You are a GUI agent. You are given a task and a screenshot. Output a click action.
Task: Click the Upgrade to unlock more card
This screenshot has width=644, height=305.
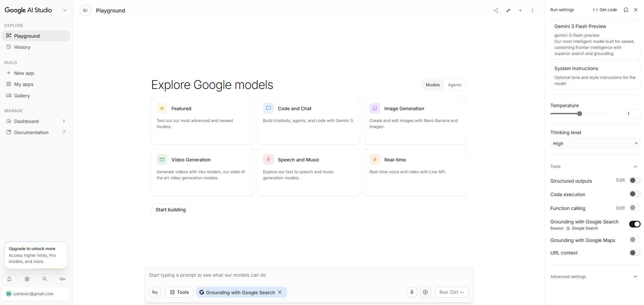click(36, 255)
